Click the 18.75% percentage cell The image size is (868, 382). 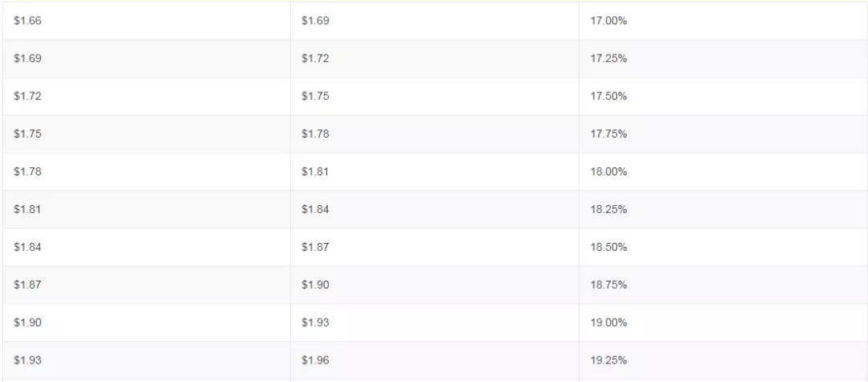[608, 285]
